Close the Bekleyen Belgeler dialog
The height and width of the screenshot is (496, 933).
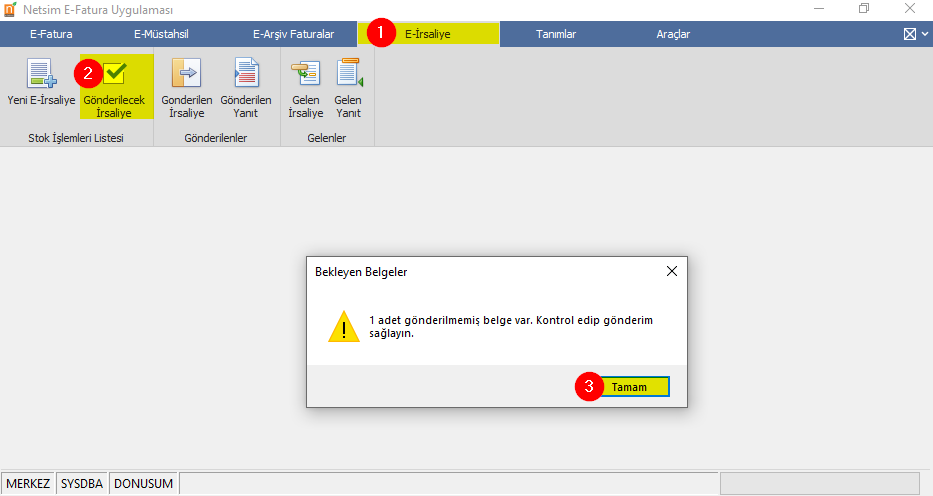click(x=672, y=271)
